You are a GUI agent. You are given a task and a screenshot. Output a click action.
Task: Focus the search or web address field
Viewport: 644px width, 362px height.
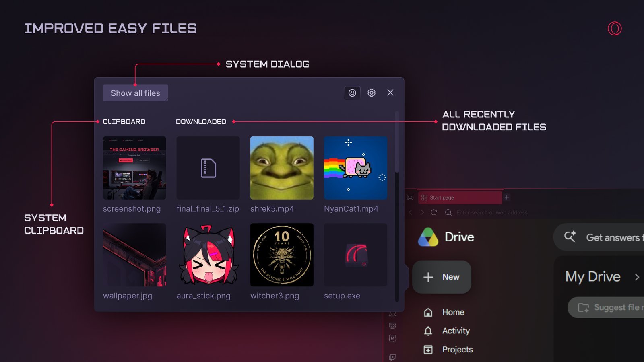click(x=492, y=212)
